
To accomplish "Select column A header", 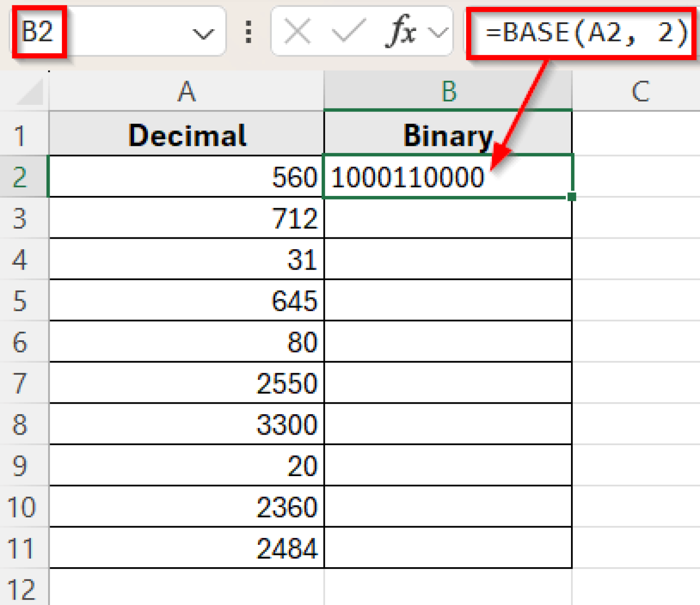I will (186, 92).
